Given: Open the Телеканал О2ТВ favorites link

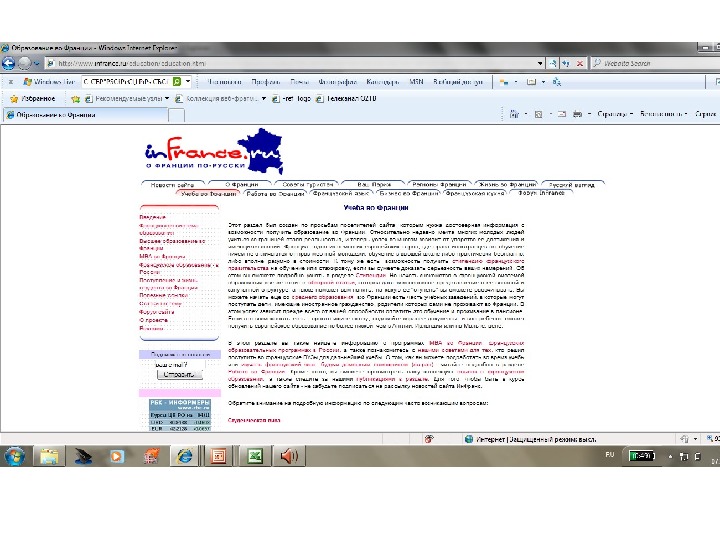Looking at the screenshot, I should click(347, 98).
